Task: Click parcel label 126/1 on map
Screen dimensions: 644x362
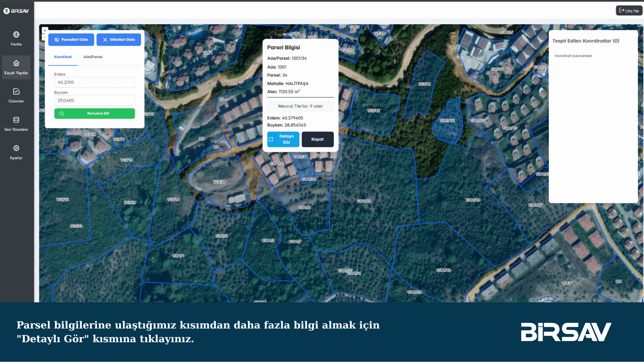Action: (x=207, y=53)
